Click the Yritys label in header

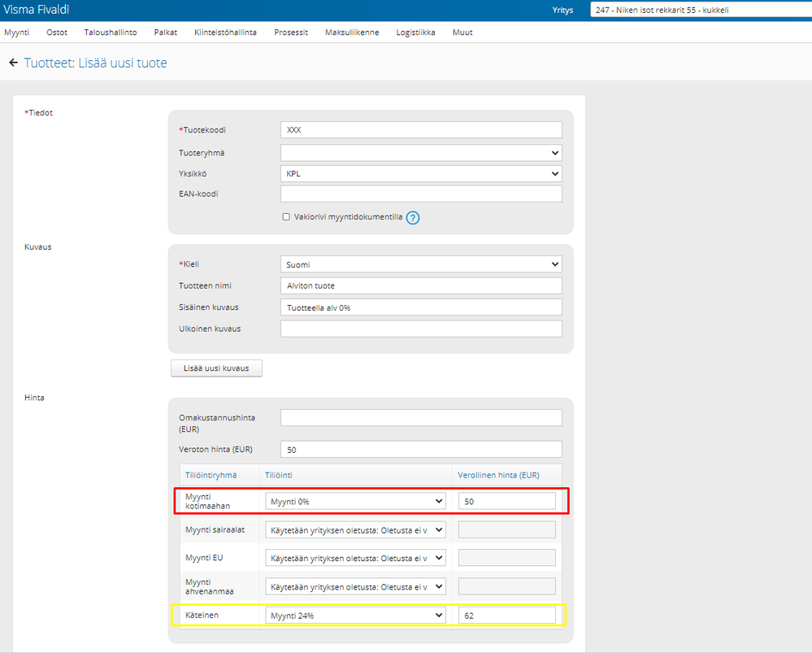pyautogui.click(x=563, y=10)
